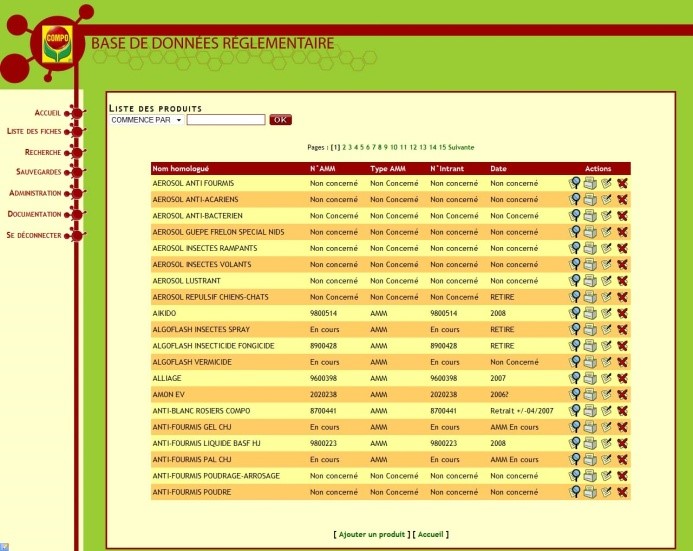Open Sauvegardes in the sidebar
This screenshot has width=693, height=551.
pyautogui.click(x=38, y=171)
